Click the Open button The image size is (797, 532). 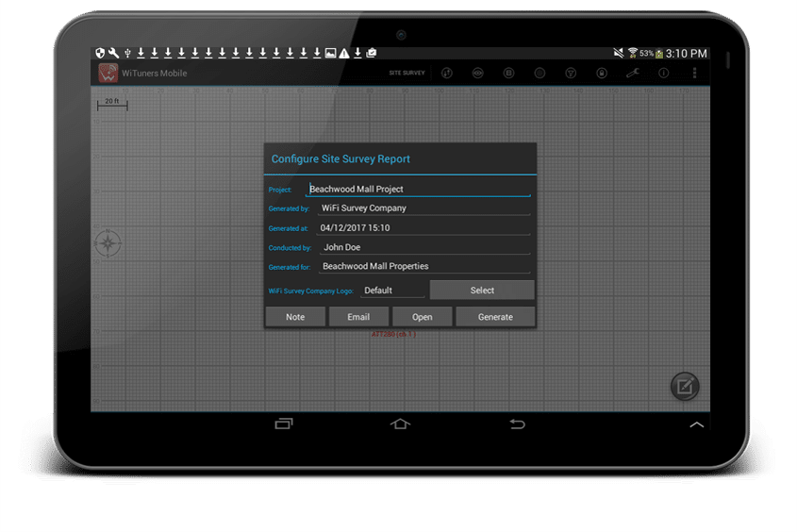click(422, 317)
